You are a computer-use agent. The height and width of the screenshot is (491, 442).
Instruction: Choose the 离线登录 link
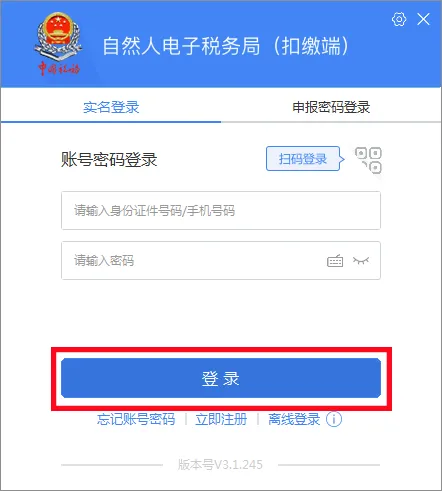pos(294,419)
